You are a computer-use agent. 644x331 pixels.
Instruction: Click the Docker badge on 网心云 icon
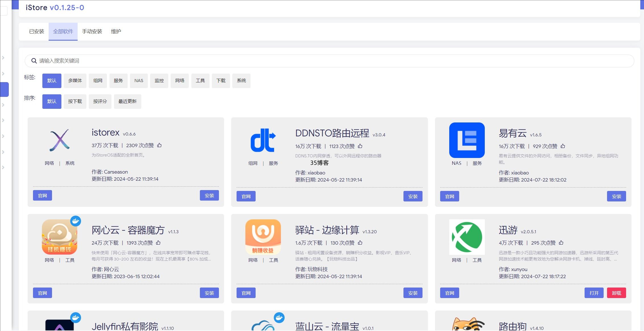[x=76, y=221]
